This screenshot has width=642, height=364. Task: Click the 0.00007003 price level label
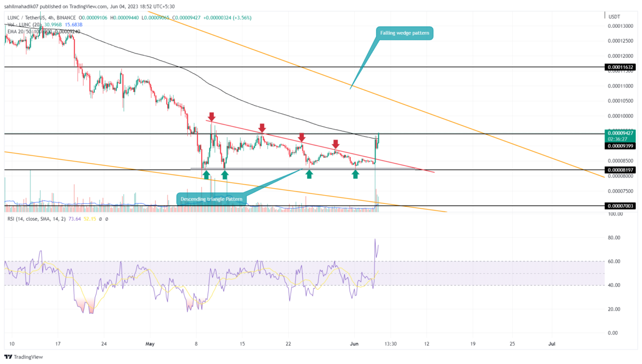620,206
